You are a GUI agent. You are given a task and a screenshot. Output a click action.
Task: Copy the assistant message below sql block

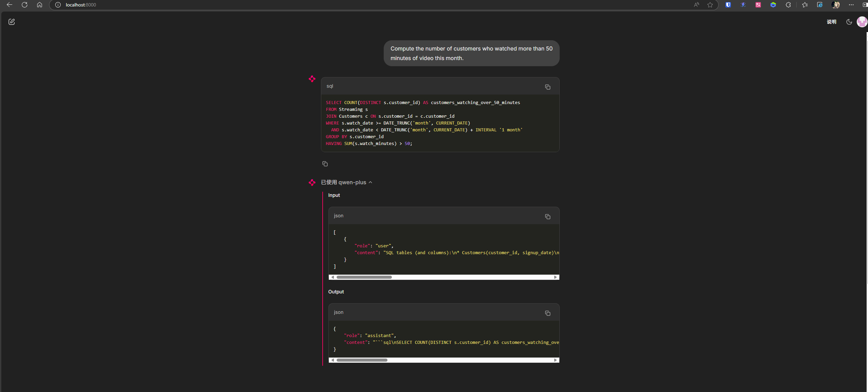pyautogui.click(x=325, y=164)
